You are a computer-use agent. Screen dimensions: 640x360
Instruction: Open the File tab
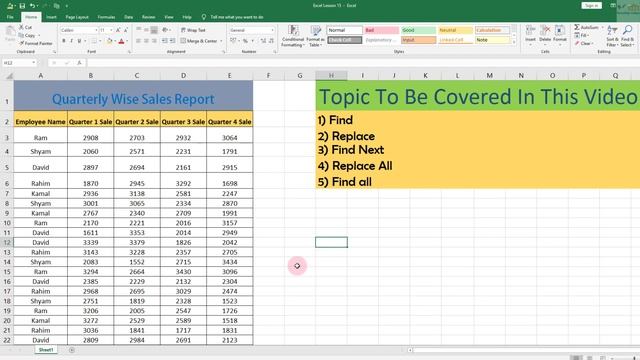click(10, 17)
